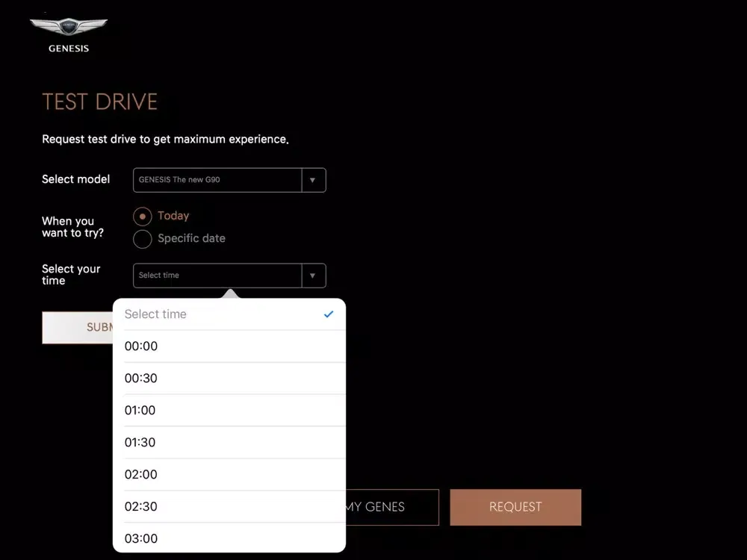Screen dimensions: 747x560
Task: Select 00:30 from the time list
Action: (229, 378)
